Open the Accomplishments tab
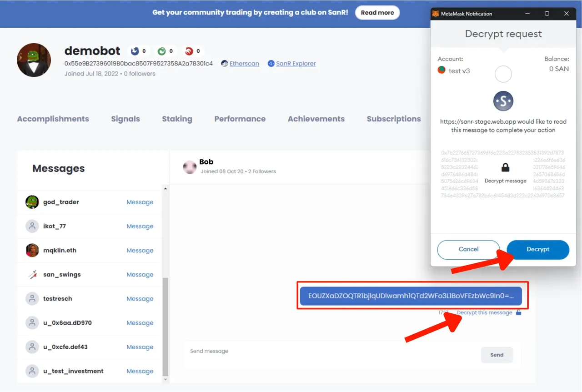 (53, 119)
